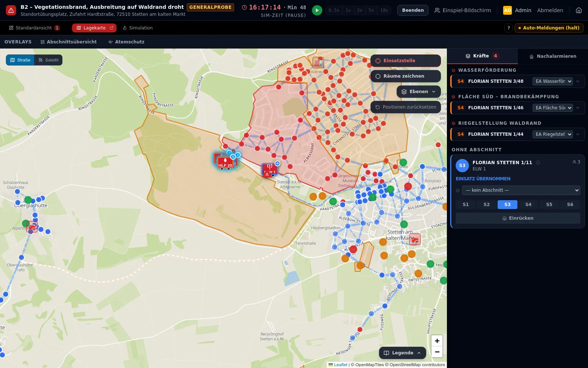Click the blue S3 status circle on ELW card
The width and height of the screenshot is (588, 368).
[x=462, y=166]
